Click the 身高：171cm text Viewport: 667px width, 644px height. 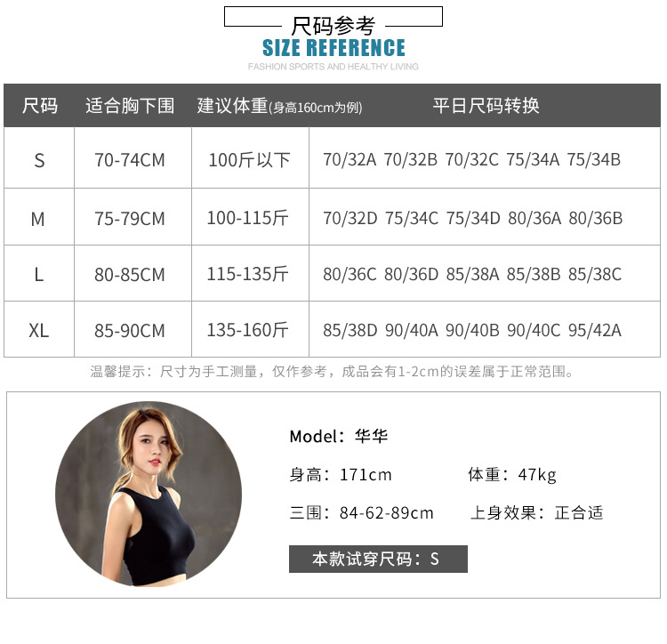341,475
